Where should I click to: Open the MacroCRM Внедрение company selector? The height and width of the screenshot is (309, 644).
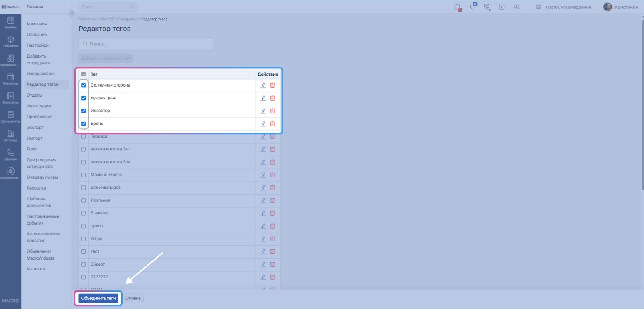click(x=563, y=7)
